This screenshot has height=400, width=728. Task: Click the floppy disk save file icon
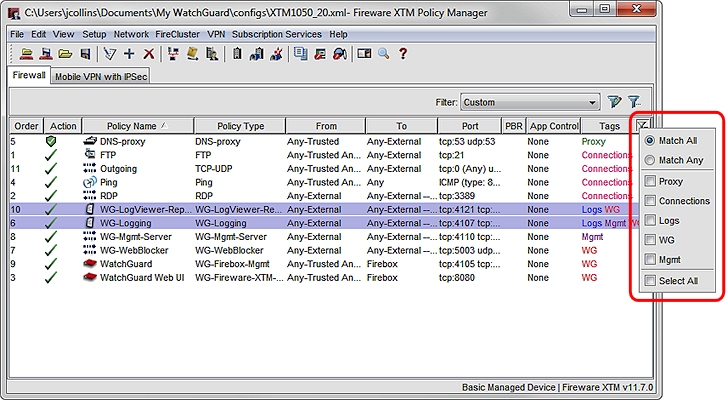(x=85, y=54)
